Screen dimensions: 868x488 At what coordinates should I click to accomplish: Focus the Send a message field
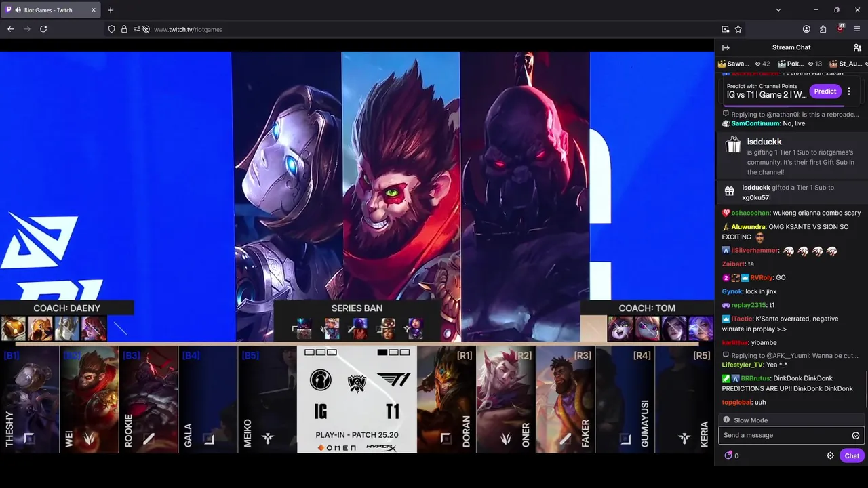coord(791,436)
